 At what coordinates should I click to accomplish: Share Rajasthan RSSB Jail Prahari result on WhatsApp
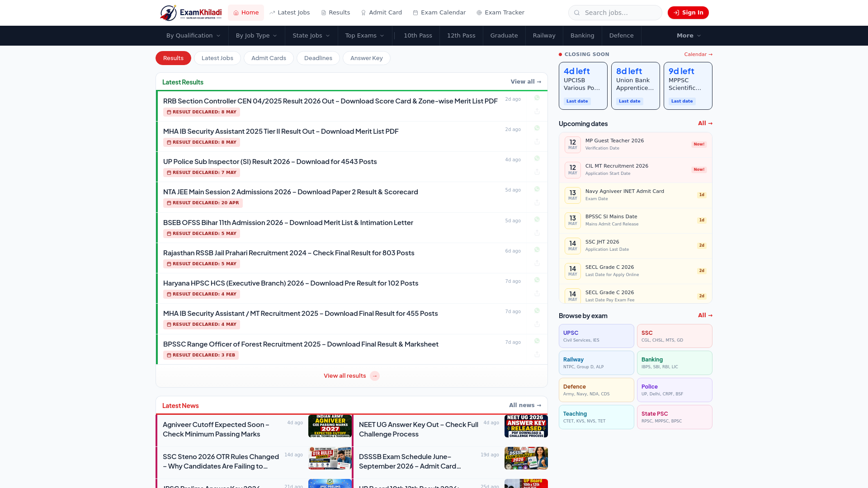(537, 250)
